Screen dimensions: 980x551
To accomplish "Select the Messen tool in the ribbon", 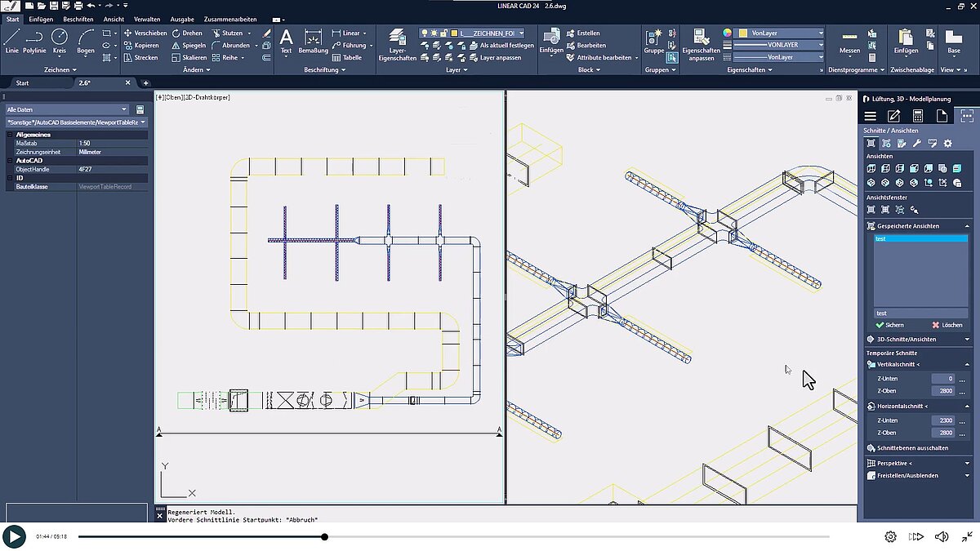I will tap(849, 44).
